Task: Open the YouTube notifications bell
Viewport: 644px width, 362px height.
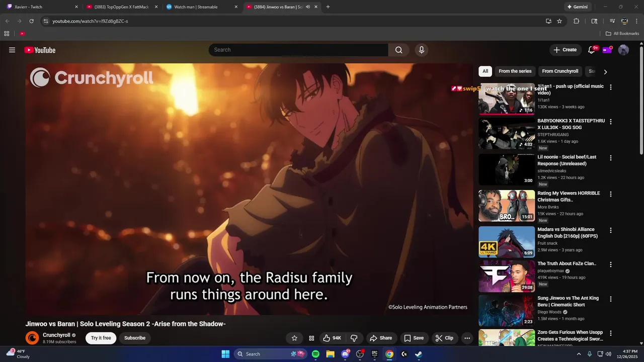Action: click(x=592, y=50)
